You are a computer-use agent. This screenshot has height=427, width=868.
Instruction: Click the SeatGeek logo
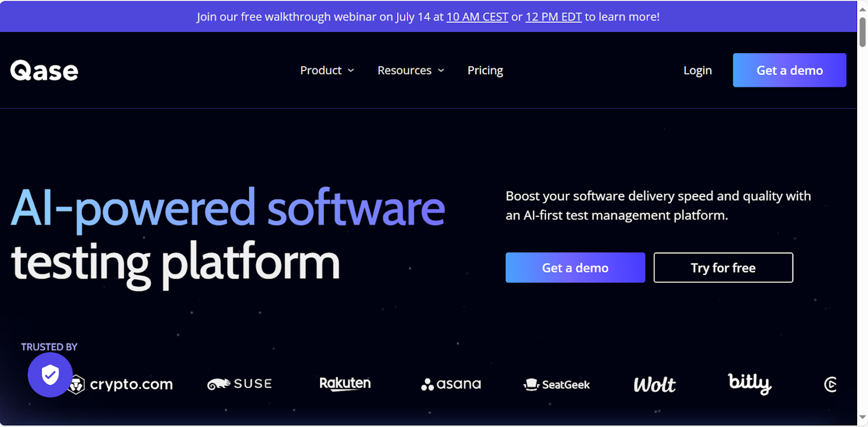[x=557, y=384]
